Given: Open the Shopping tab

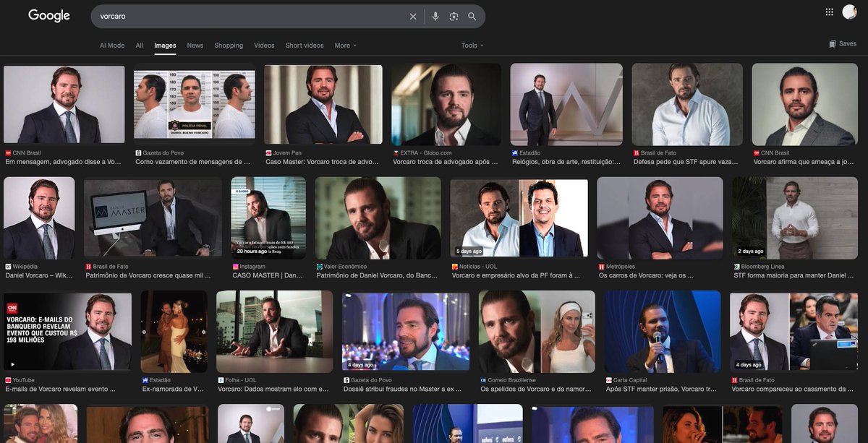Looking at the screenshot, I should [229, 46].
